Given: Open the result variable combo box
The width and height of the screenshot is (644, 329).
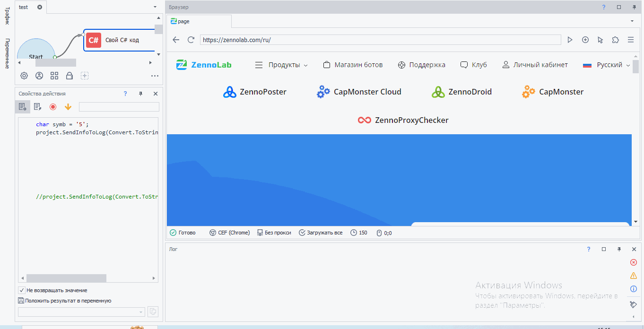Looking at the screenshot, I should pyautogui.click(x=81, y=312).
